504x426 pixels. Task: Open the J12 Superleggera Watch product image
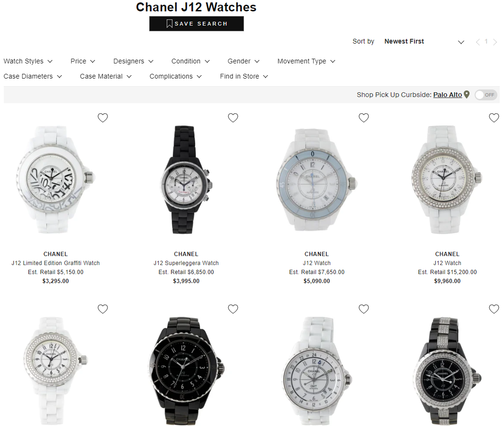[x=186, y=180]
